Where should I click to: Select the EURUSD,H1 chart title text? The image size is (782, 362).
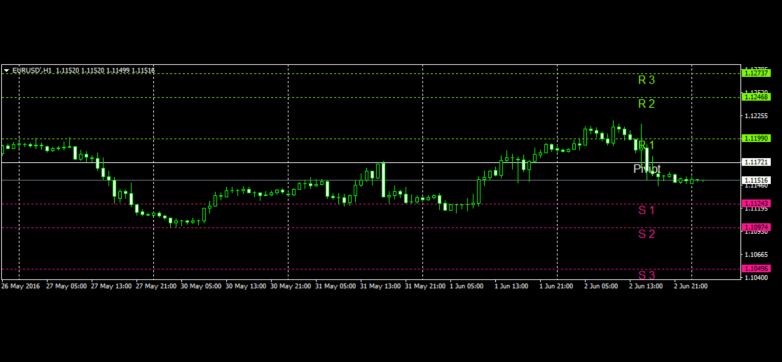coord(32,71)
